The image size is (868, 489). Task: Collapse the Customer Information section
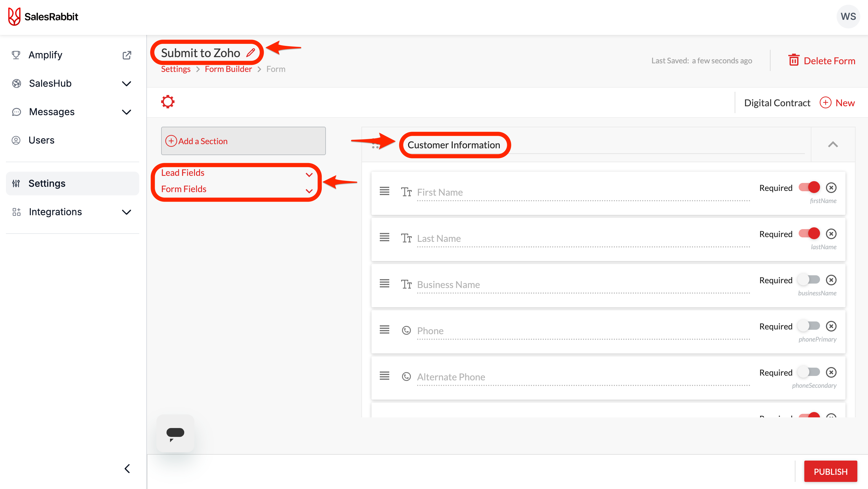(833, 144)
